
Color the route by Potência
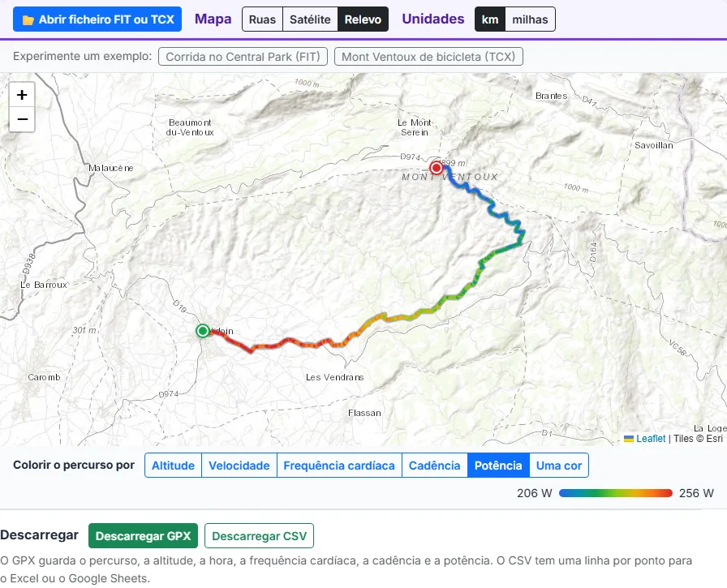click(498, 466)
